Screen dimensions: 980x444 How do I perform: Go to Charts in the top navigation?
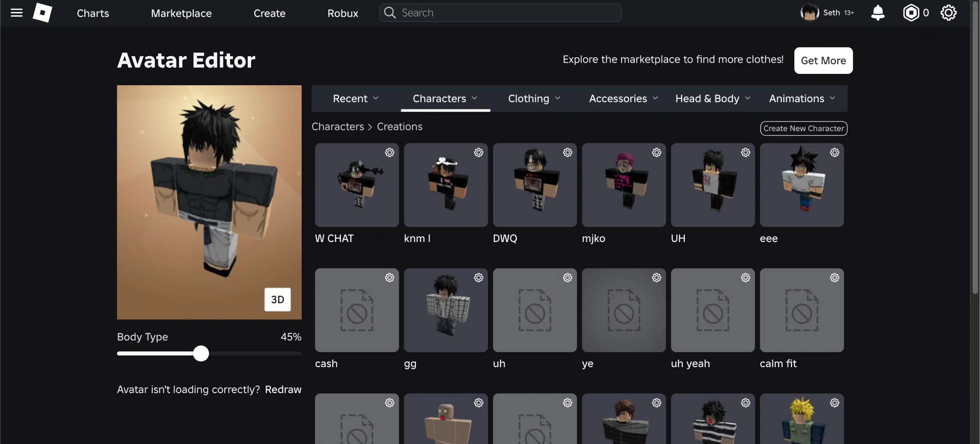(93, 13)
